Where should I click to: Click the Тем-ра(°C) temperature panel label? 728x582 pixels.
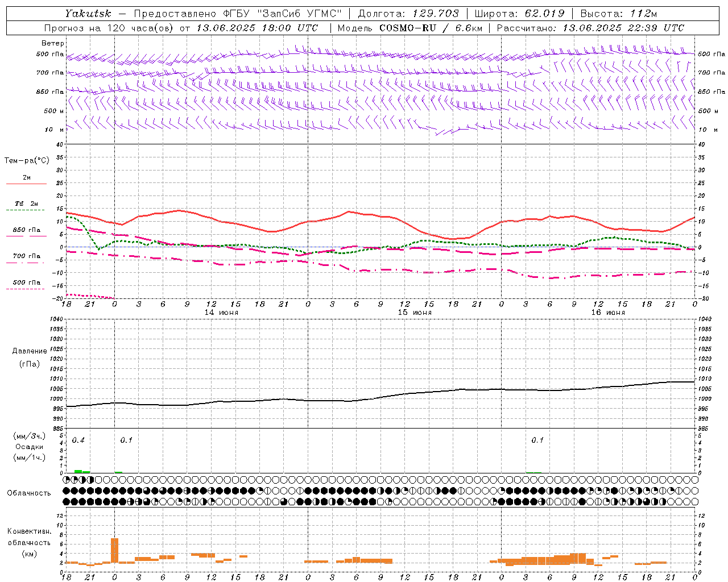(x=27, y=161)
